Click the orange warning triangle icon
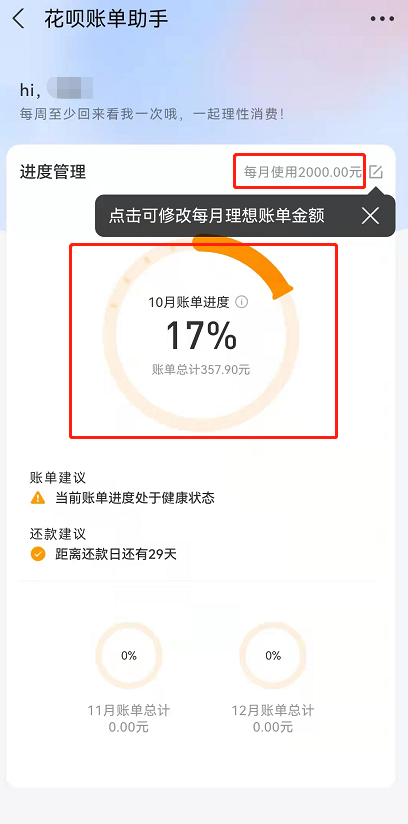The height and width of the screenshot is (824, 408). click(x=38, y=498)
